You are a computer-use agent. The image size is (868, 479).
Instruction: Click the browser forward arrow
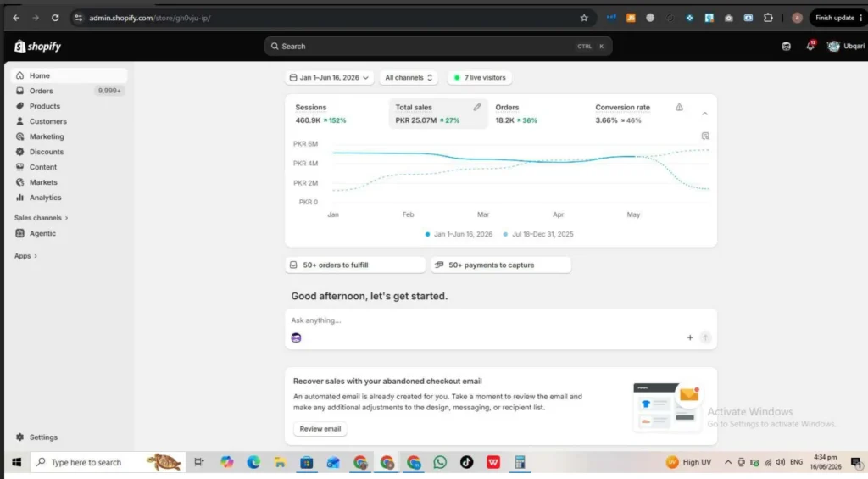point(36,18)
